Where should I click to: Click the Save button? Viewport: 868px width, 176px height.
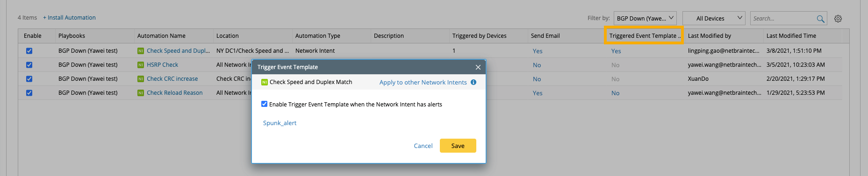point(458,146)
